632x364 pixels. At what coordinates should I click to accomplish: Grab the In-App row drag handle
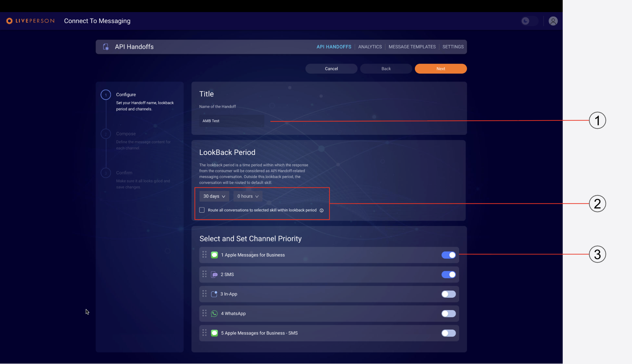[x=204, y=294]
